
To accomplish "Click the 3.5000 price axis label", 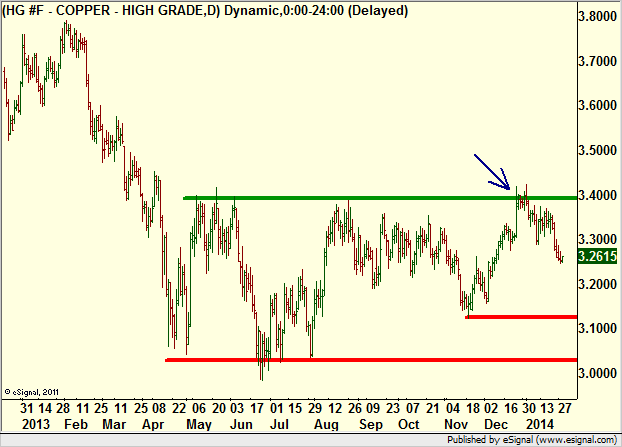I will coord(598,150).
